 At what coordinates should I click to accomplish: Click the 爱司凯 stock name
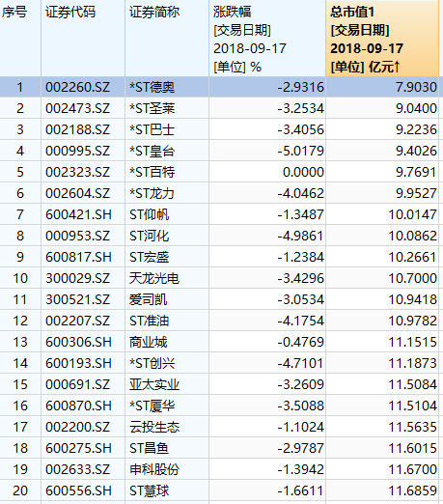point(148,299)
